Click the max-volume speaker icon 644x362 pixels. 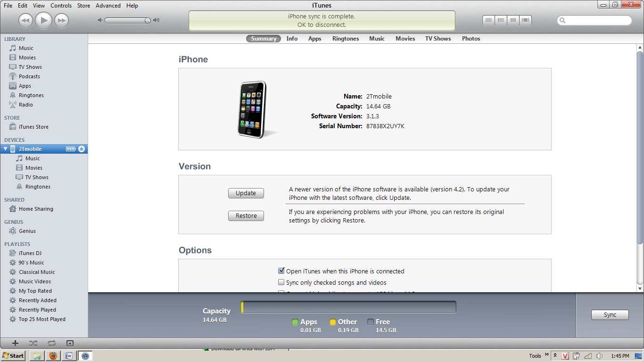click(x=156, y=20)
